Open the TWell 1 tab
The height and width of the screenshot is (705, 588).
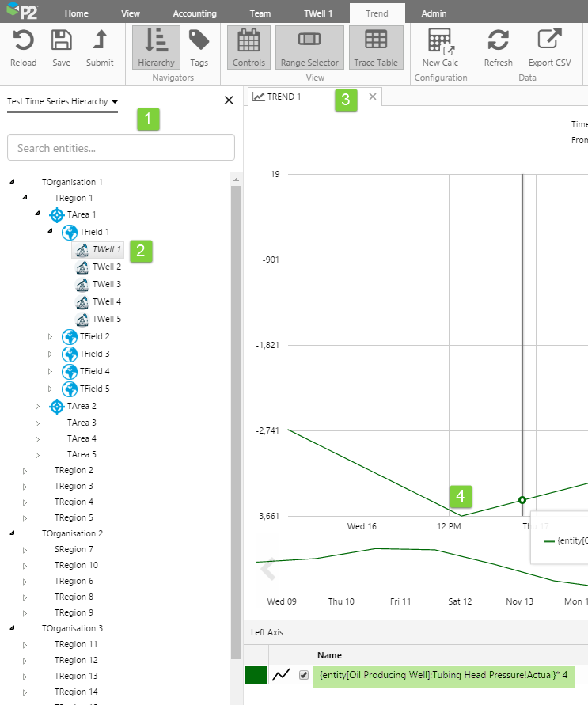click(318, 13)
